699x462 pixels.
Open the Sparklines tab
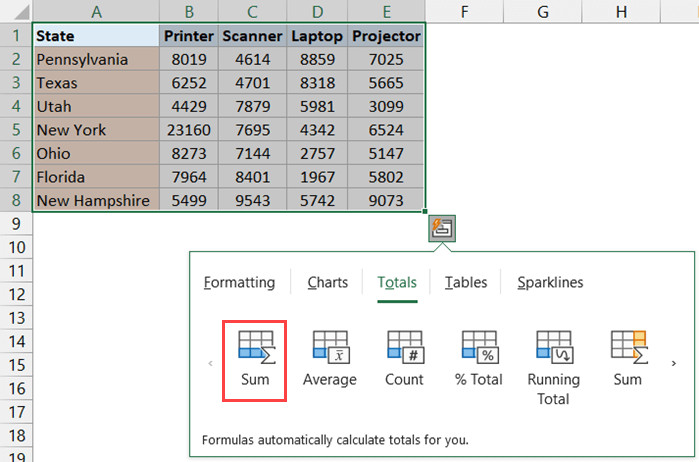[550, 282]
